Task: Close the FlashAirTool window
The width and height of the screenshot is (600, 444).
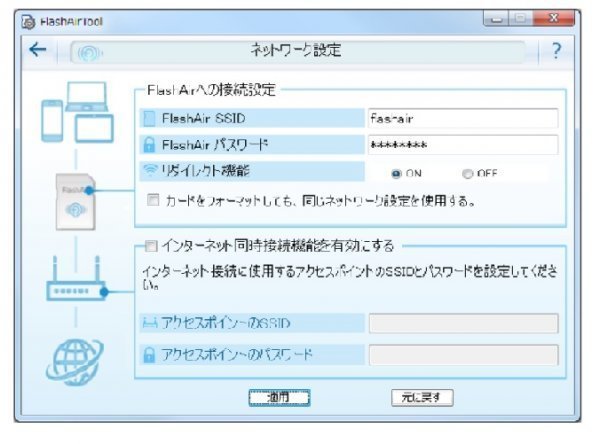Action: pyautogui.click(x=553, y=18)
